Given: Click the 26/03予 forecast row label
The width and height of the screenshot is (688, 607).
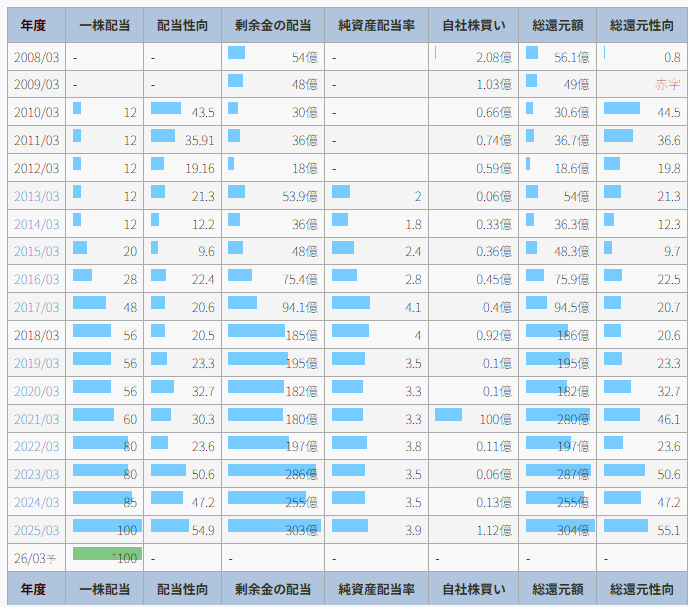Looking at the screenshot, I should (34, 558).
